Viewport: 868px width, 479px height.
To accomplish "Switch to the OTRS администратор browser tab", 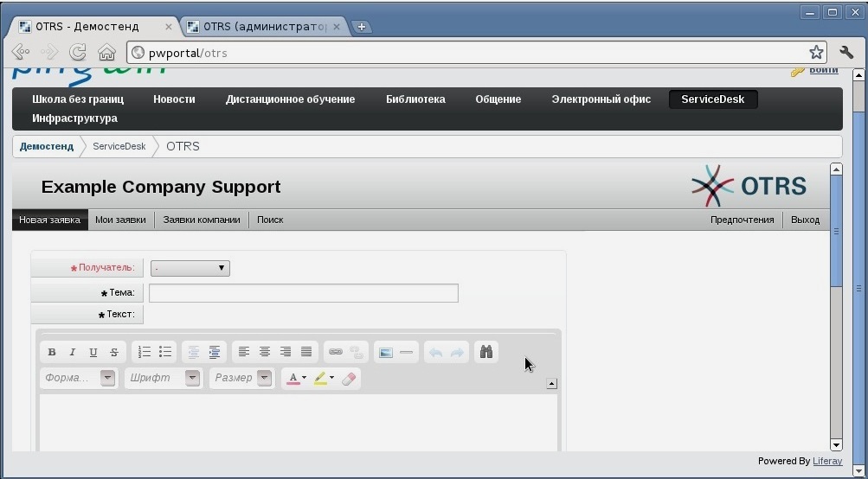I will [265, 27].
